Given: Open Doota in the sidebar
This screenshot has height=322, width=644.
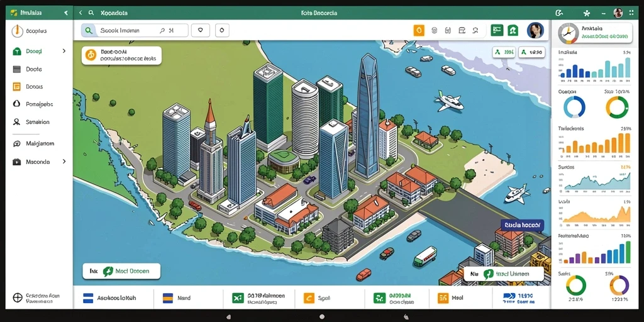Looking at the screenshot, I should (28, 69).
